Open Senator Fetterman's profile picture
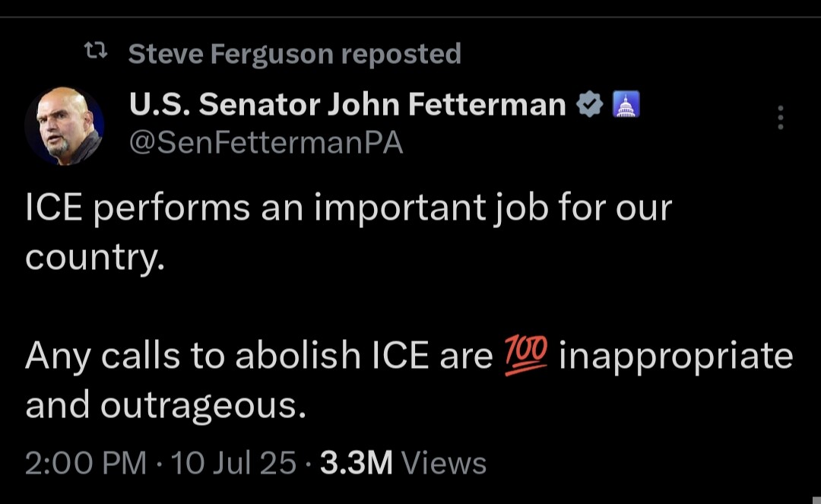821x504 pixels. (64, 126)
